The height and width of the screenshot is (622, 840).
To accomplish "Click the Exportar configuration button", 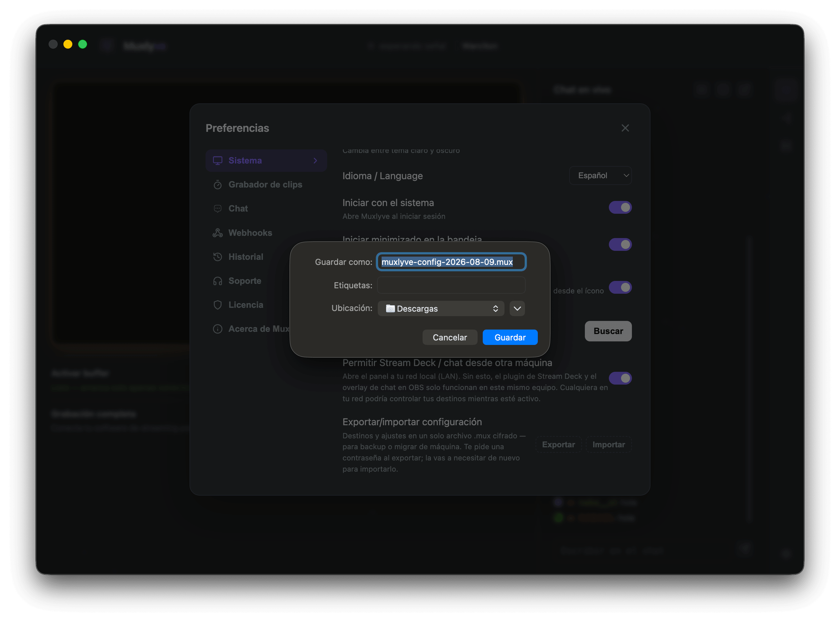I will pyautogui.click(x=558, y=444).
